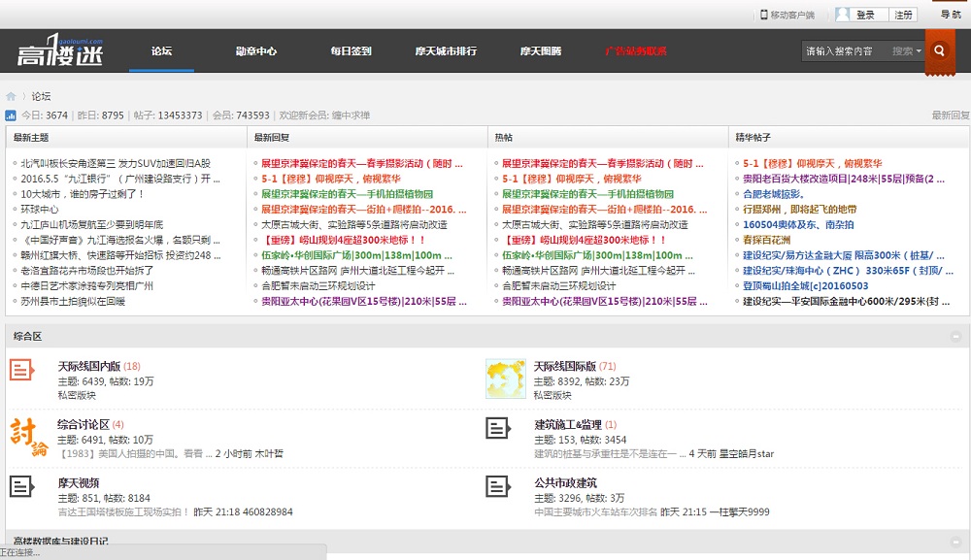Click the search input field
Screen dimensions: 971x560
click(x=846, y=51)
